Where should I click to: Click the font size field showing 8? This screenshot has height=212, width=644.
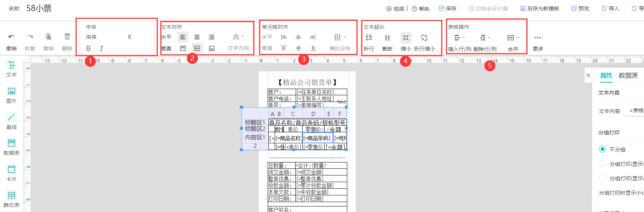click(x=129, y=37)
